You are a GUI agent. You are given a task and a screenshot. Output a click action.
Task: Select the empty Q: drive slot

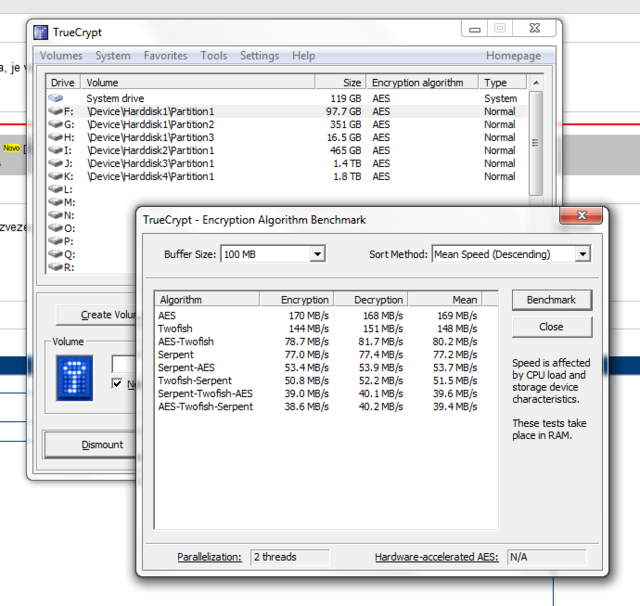point(61,255)
